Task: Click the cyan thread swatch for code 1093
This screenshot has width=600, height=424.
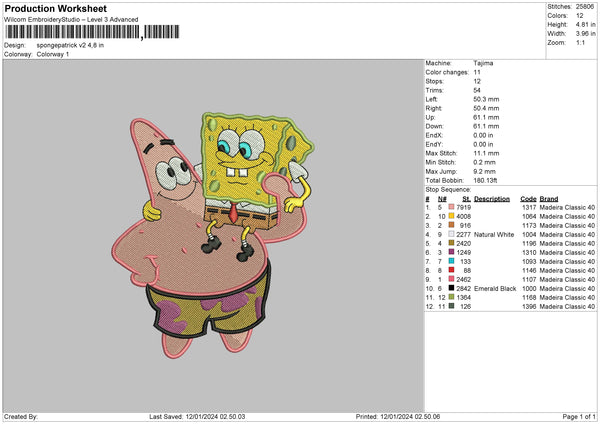Action: point(451,261)
